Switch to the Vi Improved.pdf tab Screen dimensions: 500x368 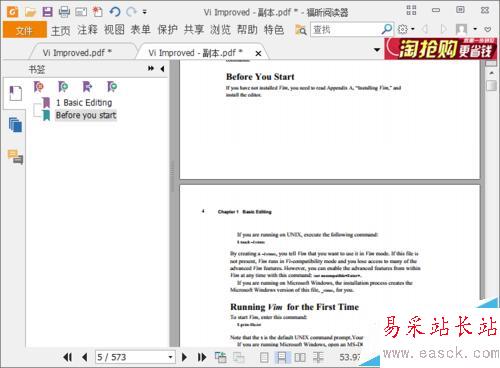[77, 53]
